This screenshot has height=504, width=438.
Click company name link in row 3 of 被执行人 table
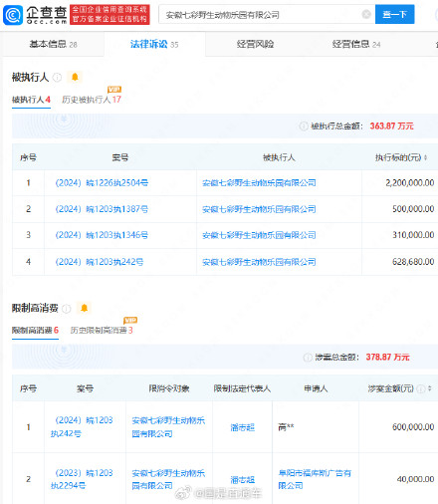click(259, 235)
